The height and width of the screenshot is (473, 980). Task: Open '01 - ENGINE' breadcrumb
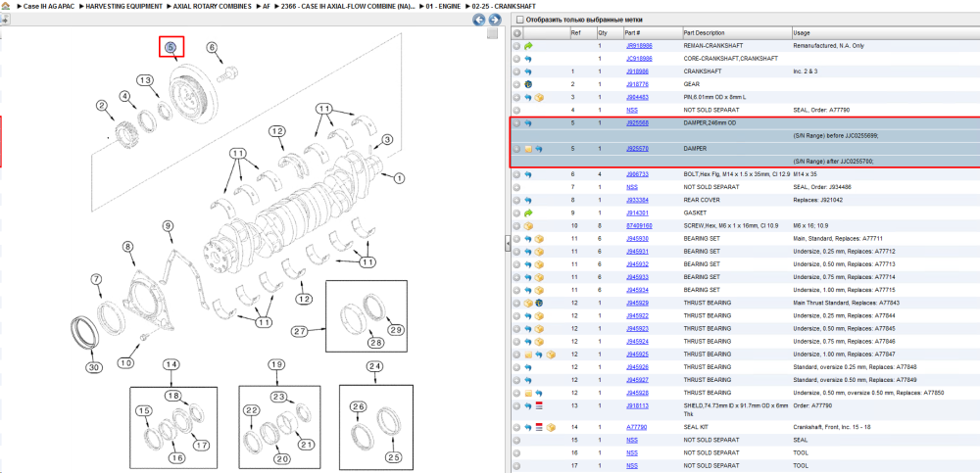coord(443,6)
